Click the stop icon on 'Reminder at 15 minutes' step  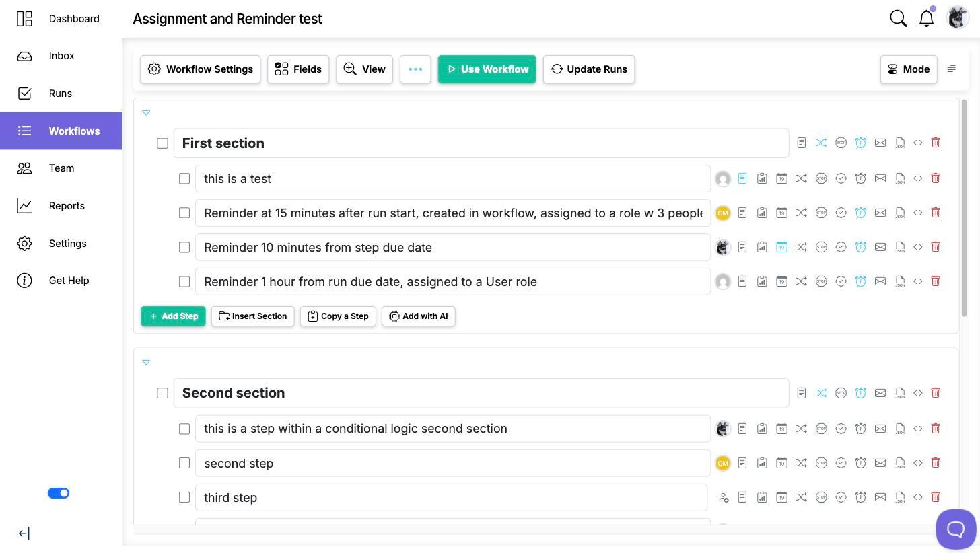click(821, 213)
